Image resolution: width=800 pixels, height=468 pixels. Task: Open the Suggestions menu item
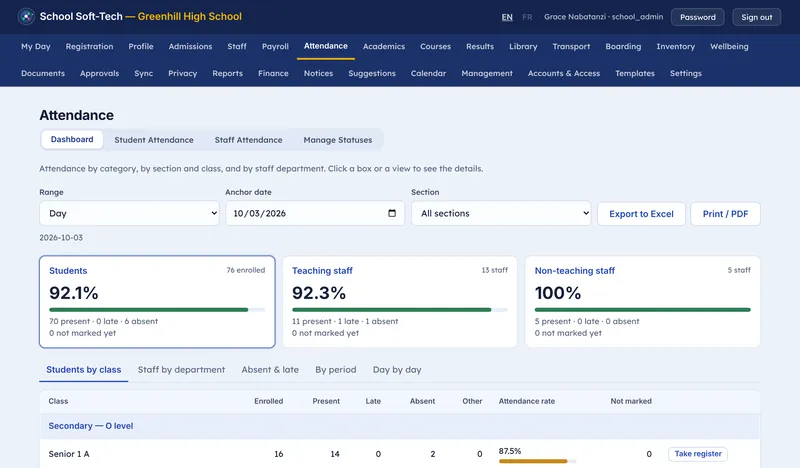coord(372,73)
